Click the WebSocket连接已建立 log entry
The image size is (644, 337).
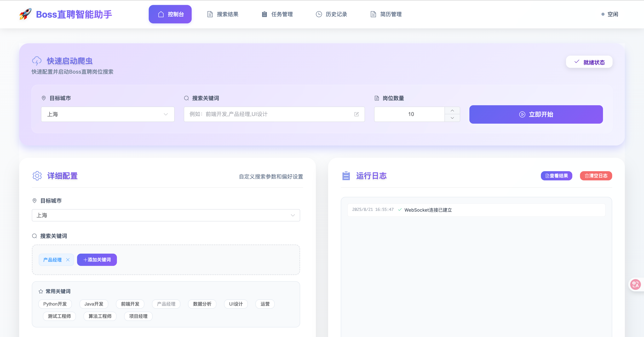(476, 210)
